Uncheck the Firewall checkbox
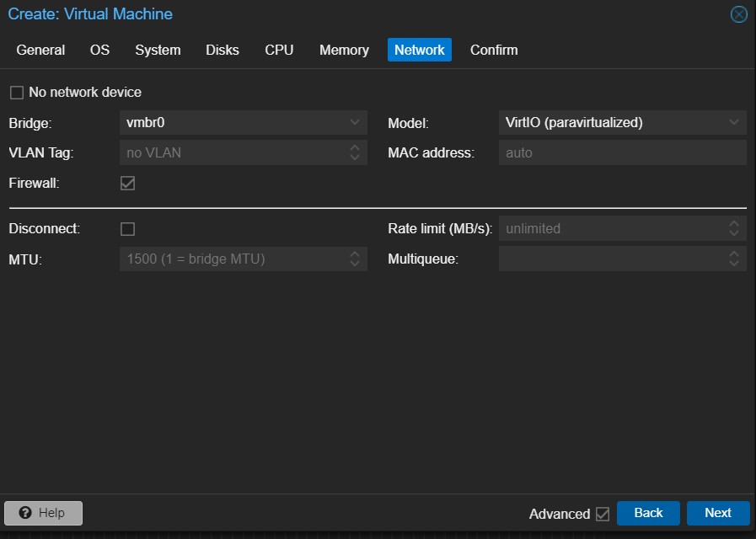Screen dimensions: 756x539 click(127, 183)
